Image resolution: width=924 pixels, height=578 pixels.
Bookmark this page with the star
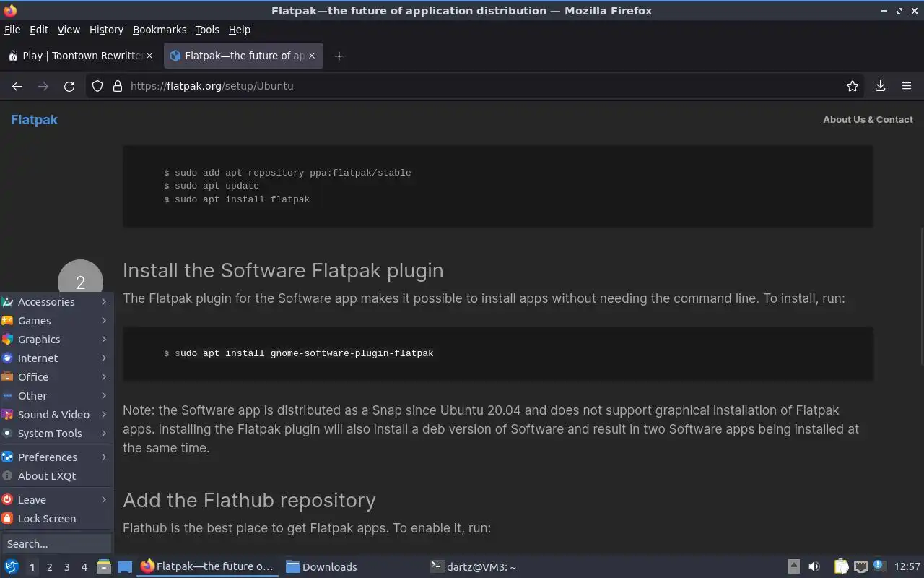point(853,86)
